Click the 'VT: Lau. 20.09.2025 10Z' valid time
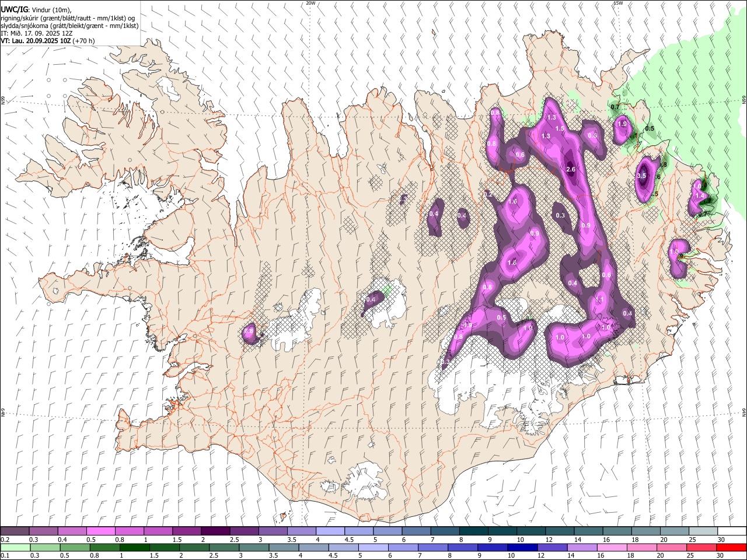Viewport: 747px width, 560px height. click(36, 41)
